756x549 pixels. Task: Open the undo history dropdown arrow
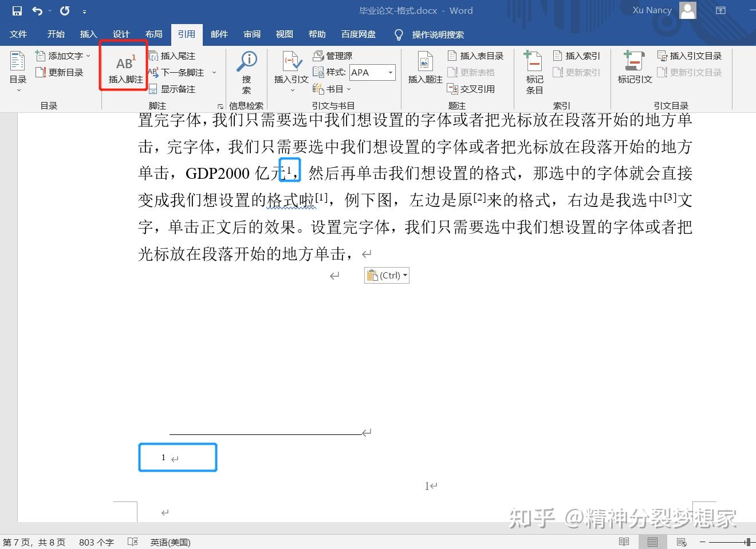coord(49,11)
